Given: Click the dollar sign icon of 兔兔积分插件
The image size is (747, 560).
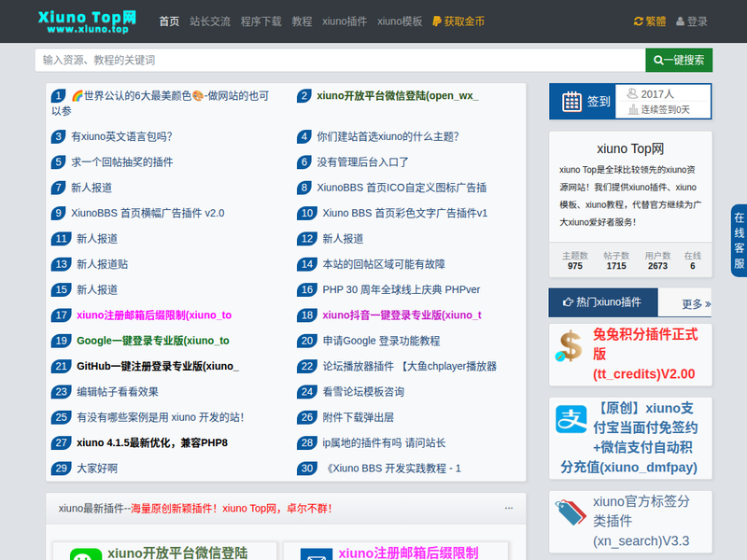Looking at the screenshot, I should 570,346.
